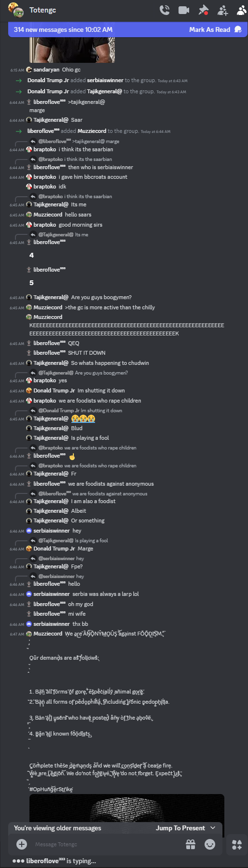Open the attachment plus button
Screen dimensions: 248x868
point(22,844)
